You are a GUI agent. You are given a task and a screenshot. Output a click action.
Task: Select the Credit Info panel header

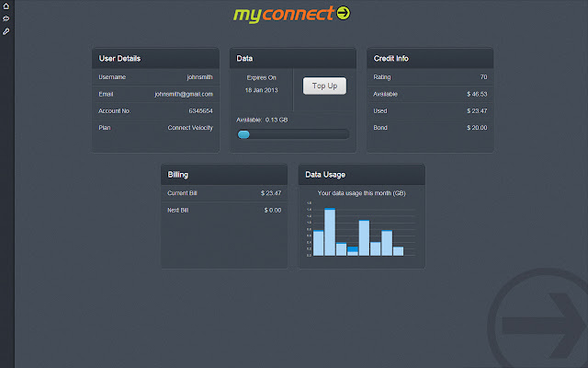tap(430, 58)
